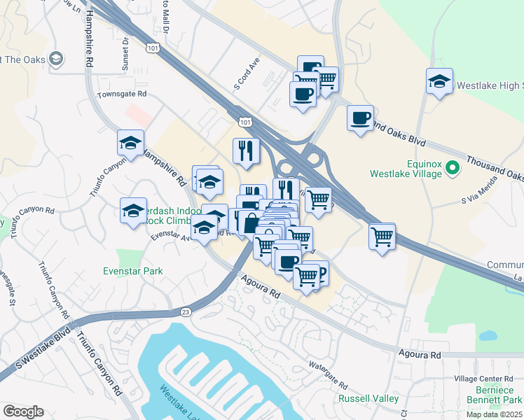524x420 pixels.
Task: Select the shopping cart marker beside the freeway interchange
Action: point(319,203)
